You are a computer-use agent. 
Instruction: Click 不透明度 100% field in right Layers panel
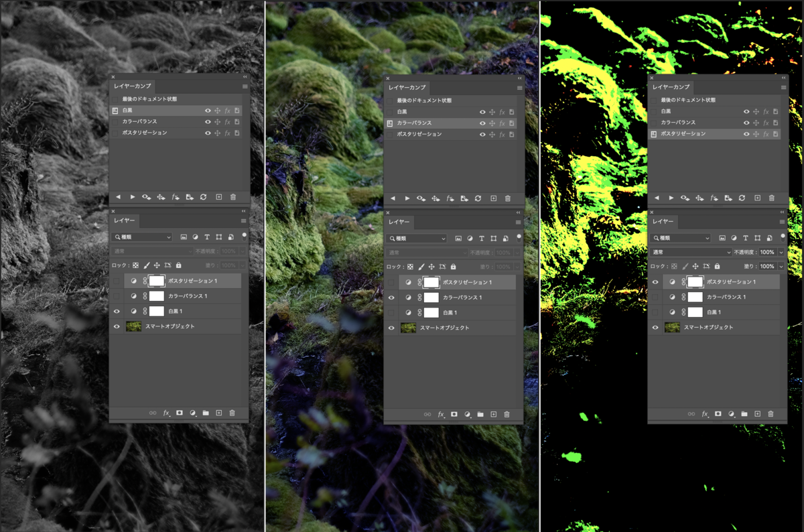tap(767, 253)
